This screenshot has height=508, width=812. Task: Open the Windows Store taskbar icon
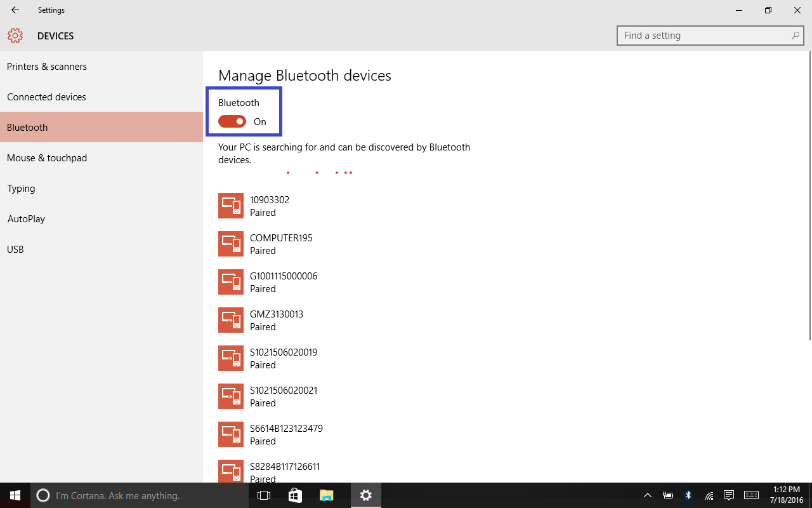click(x=295, y=495)
